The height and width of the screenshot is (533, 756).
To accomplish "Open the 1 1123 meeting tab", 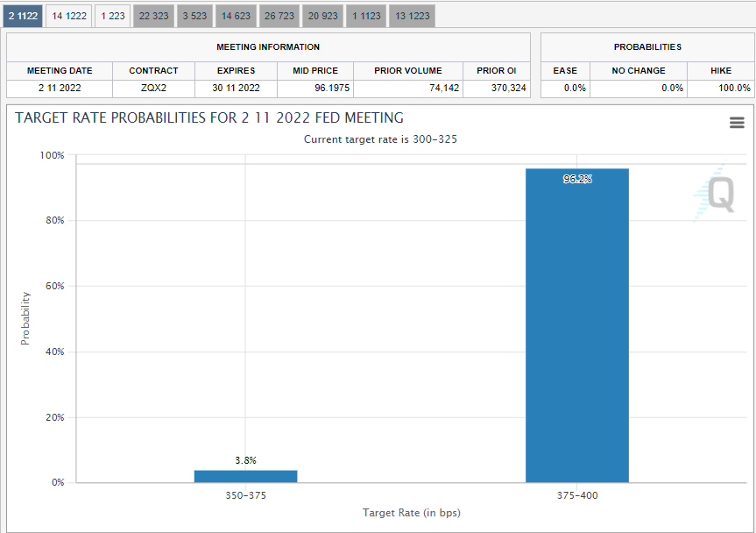I will pyautogui.click(x=366, y=16).
